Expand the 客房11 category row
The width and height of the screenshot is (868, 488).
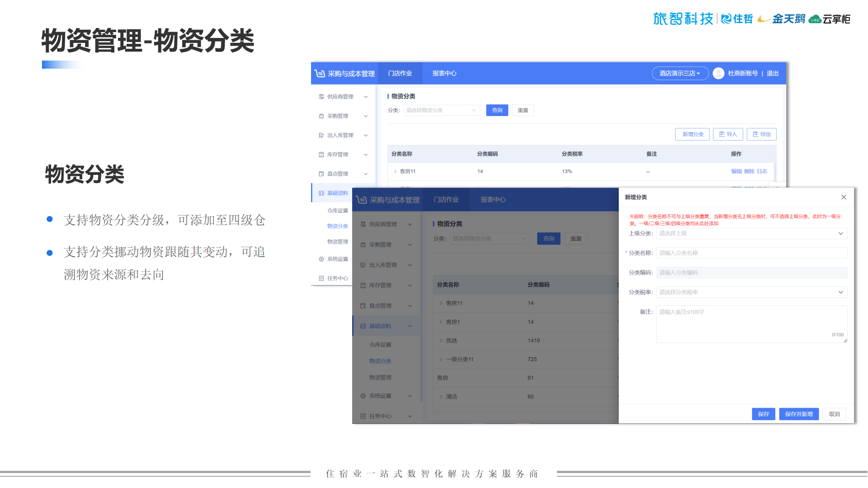tap(395, 171)
